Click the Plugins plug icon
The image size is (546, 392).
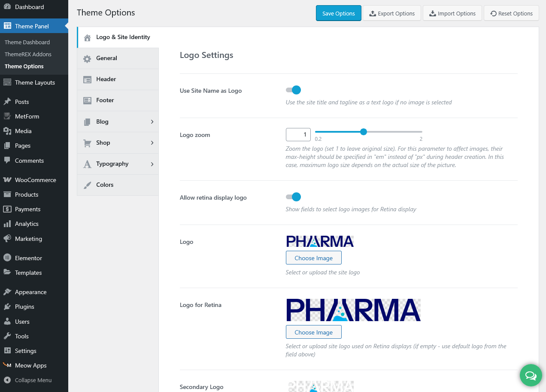[7, 307]
